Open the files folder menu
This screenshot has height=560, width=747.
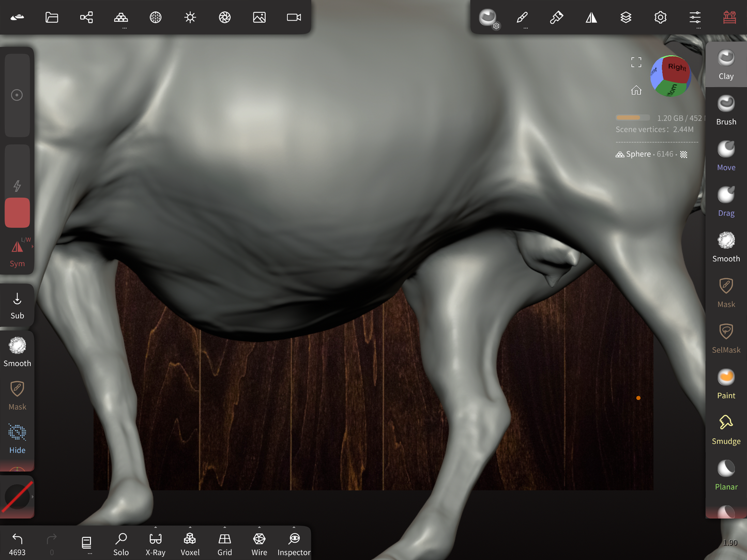pos(52,18)
